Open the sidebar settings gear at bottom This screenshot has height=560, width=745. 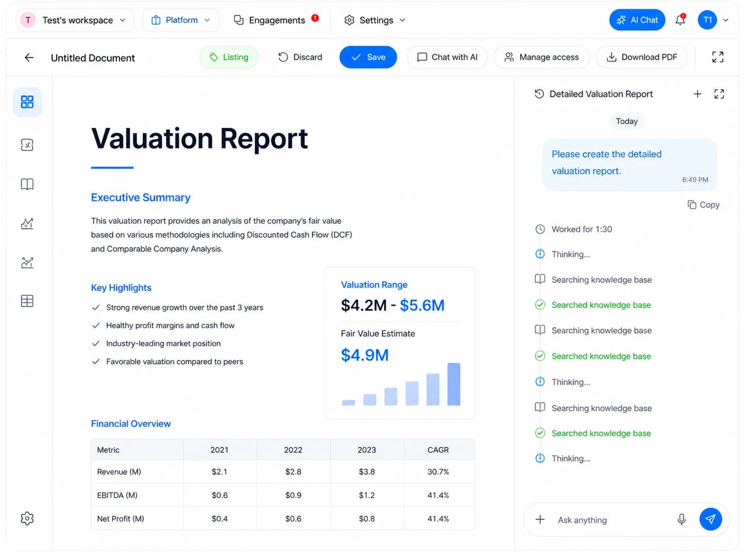(x=27, y=519)
